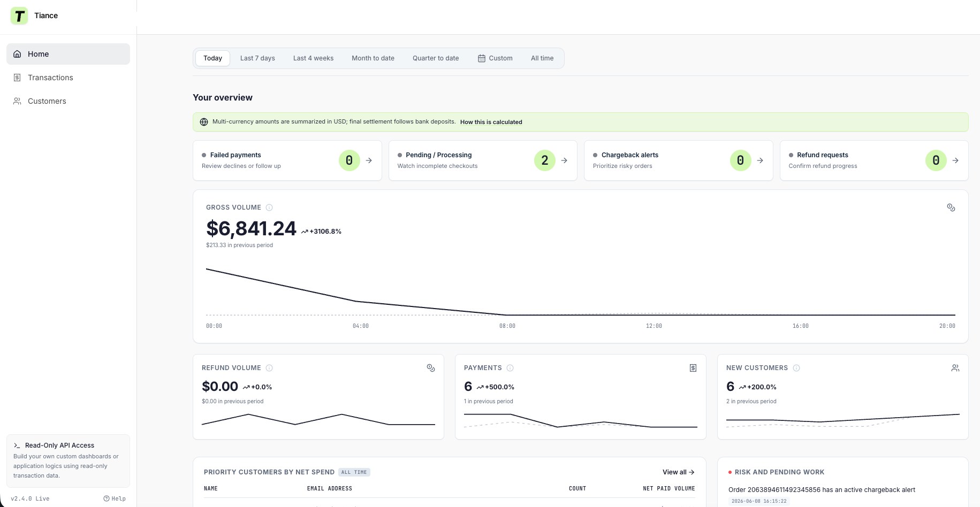Show Payments info tooltip icon
The image size is (980, 507).
[510, 368]
